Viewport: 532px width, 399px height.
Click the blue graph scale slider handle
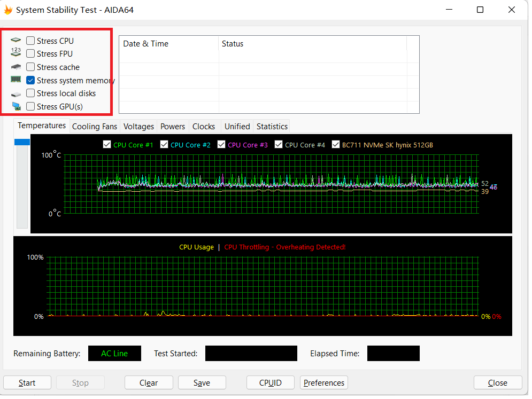click(x=22, y=142)
